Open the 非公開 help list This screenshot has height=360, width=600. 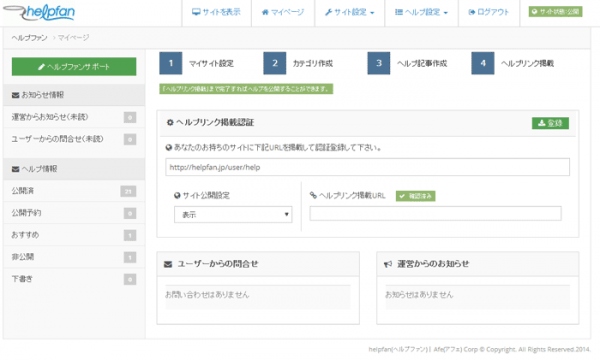pyautogui.click(x=74, y=257)
